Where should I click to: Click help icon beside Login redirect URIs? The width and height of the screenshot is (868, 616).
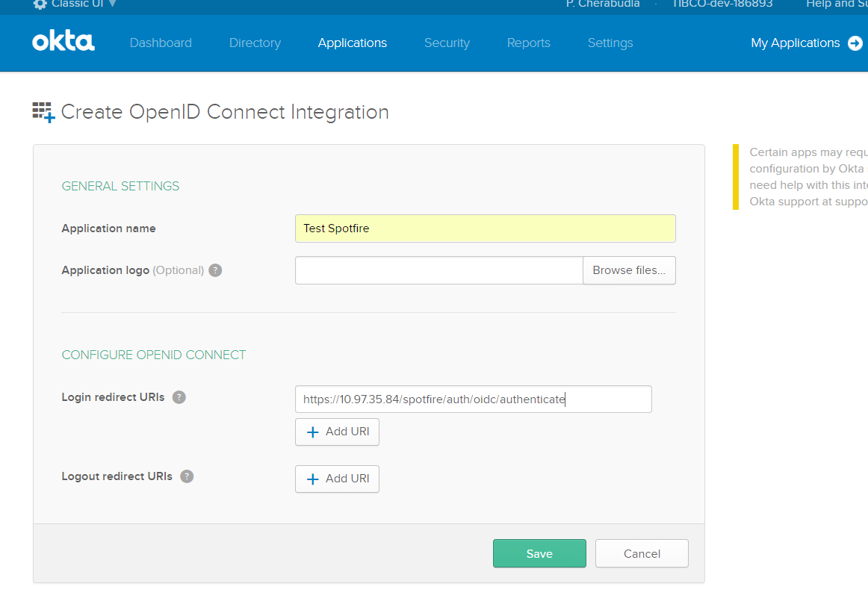pos(179,397)
